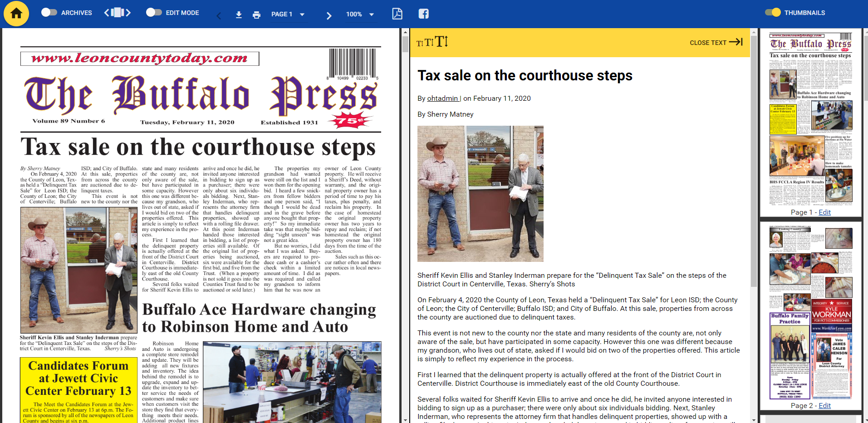Open the 100% zoom dropdown

[x=360, y=15]
